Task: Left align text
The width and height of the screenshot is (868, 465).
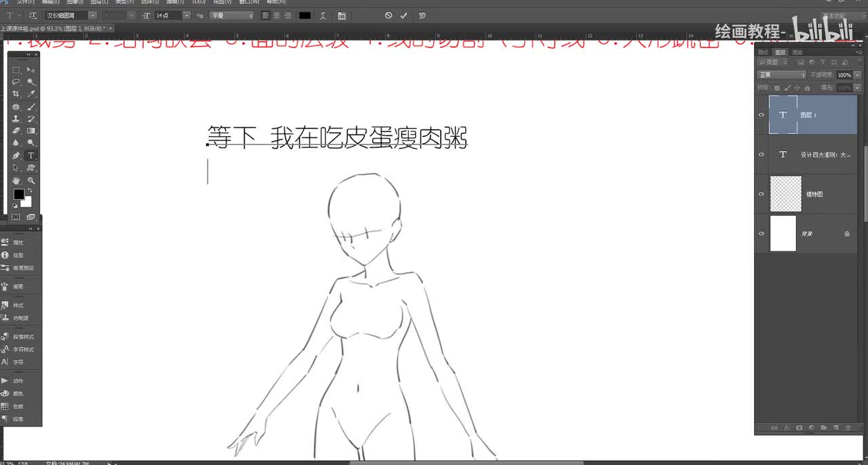Action: [x=265, y=15]
